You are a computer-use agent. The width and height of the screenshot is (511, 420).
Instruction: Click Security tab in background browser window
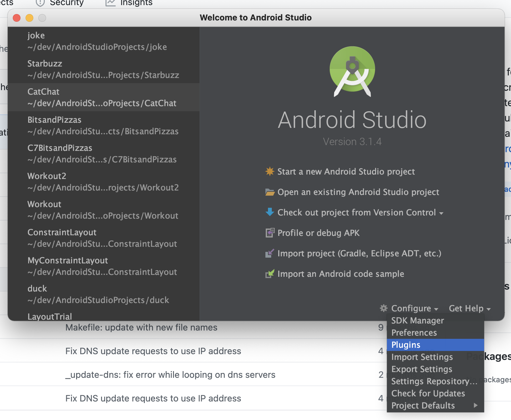[59, 3]
